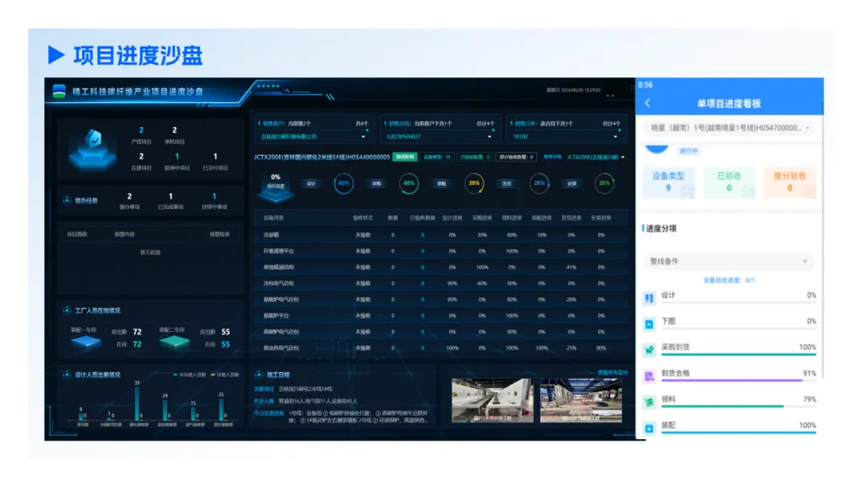Image resolution: width=868 pixels, height=488 pixels.
Task: Toggle the 未出差人员数 chart legend entry
Action: 190,375
